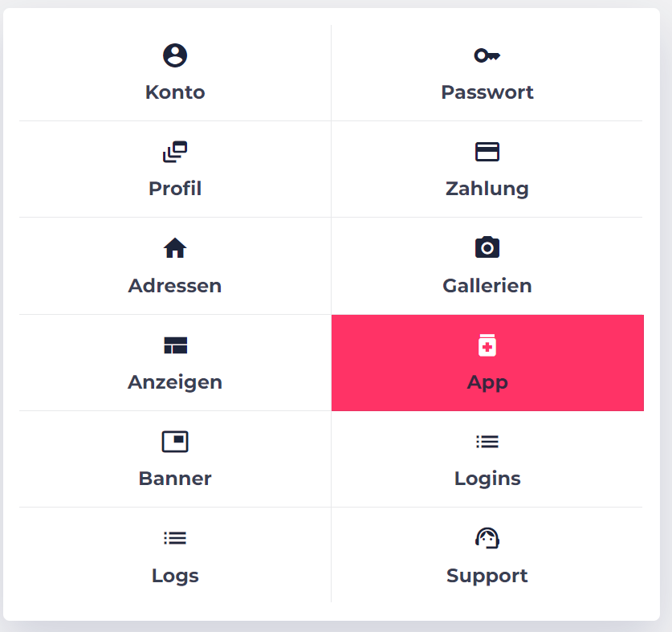Viewport: 672px width, 632px height.
Task: Select the stacked windows Profil icon
Action: pos(175,152)
